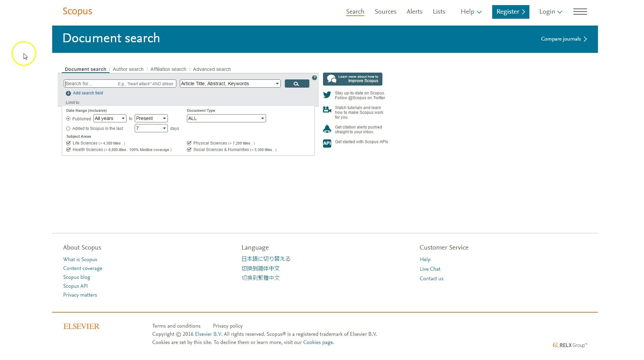Uncheck Social Sciences & Humanities
Viewport: 644px width, 360px height.
pos(189,150)
